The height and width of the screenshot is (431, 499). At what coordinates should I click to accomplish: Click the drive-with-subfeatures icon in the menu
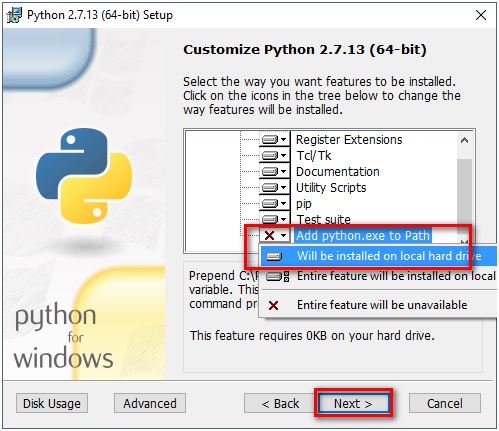pyautogui.click(x=278, y=277)
